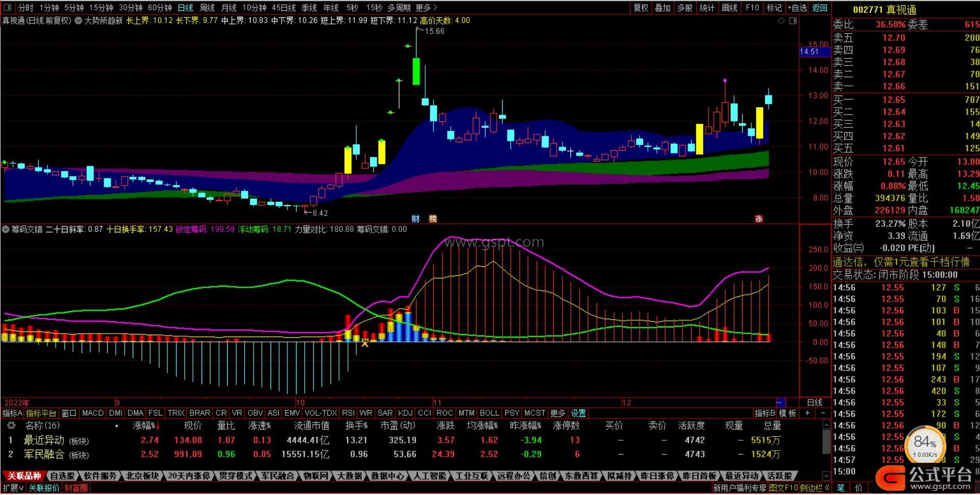Switch to 分时 intraday view

[x=26, y=8]
